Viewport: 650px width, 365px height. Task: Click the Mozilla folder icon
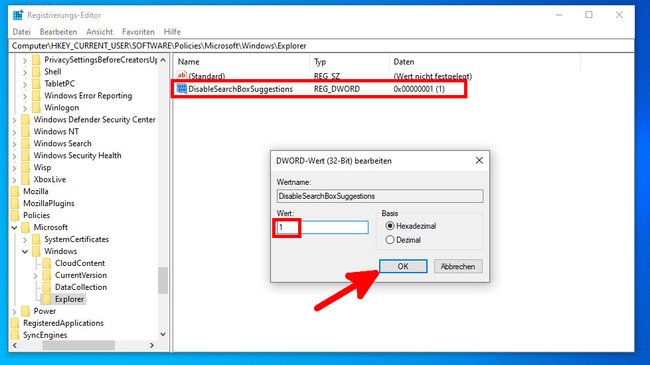15,192
